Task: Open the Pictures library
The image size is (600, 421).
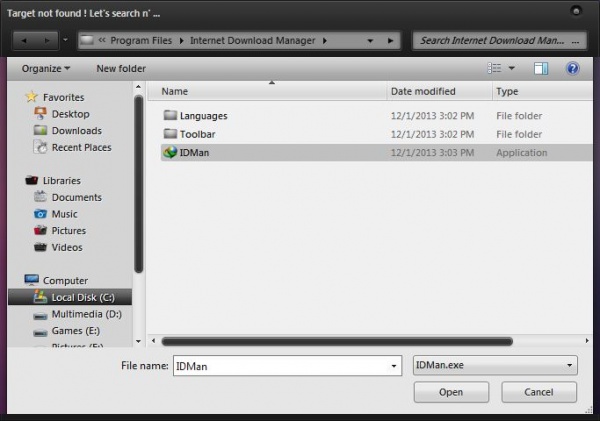Action: tap(68, 231)
